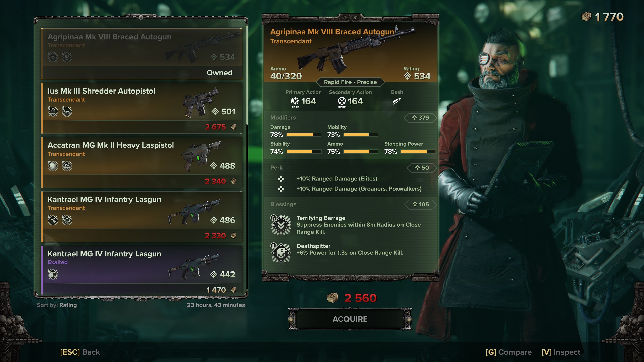Viewport: 644px width, 362px height.
Task: Click the currency icon beside 1 770
Action: tap(586, 17)
